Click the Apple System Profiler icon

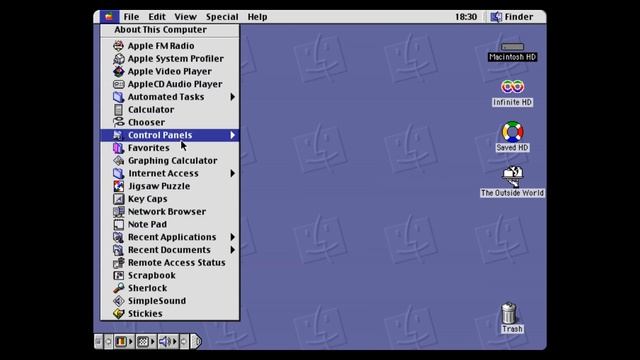[118, 59]
